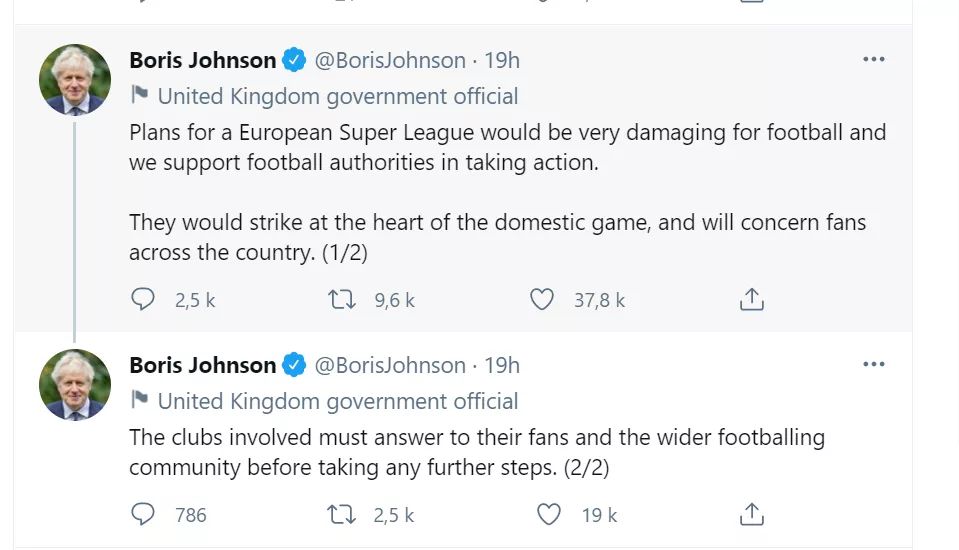959x550 pixels.
Task: Retweet the second tweet (2/2)
Action: (343, 514)
